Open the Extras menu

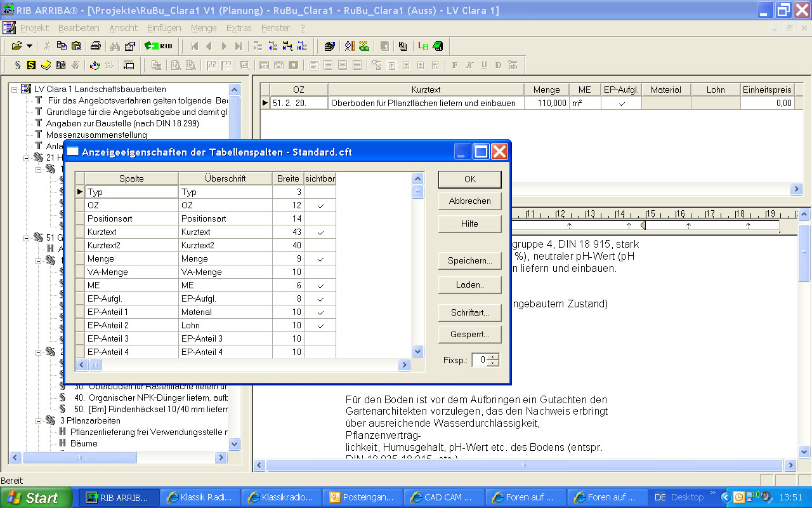[239, 28]
